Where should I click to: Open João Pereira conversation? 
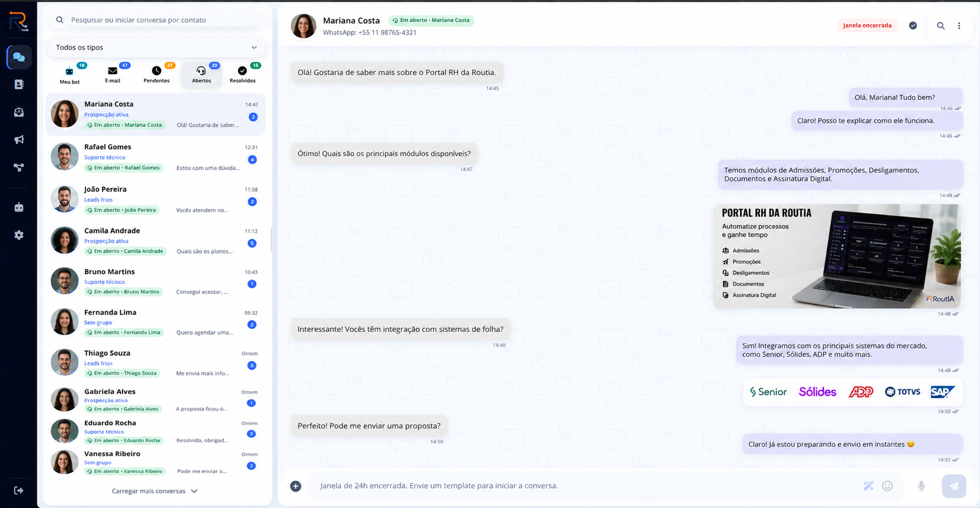[x=155, y=199]
